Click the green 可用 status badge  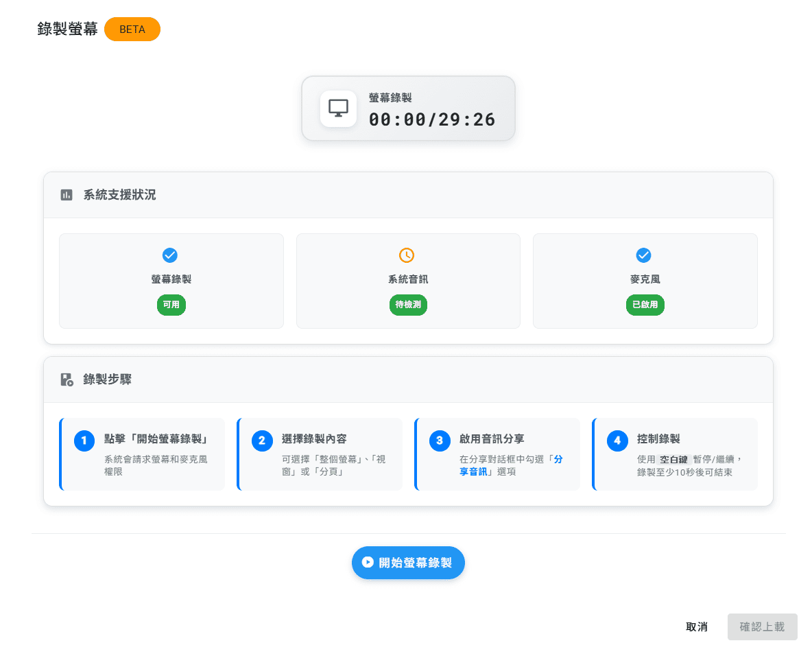pyautogui.click(x=171, y=305)
